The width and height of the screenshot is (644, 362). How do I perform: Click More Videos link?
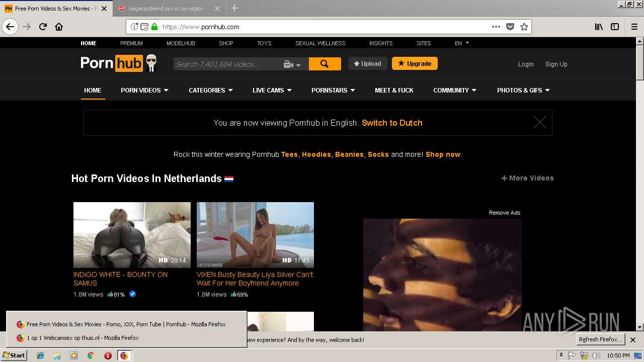pyautogui.click(x=527, y=178)
